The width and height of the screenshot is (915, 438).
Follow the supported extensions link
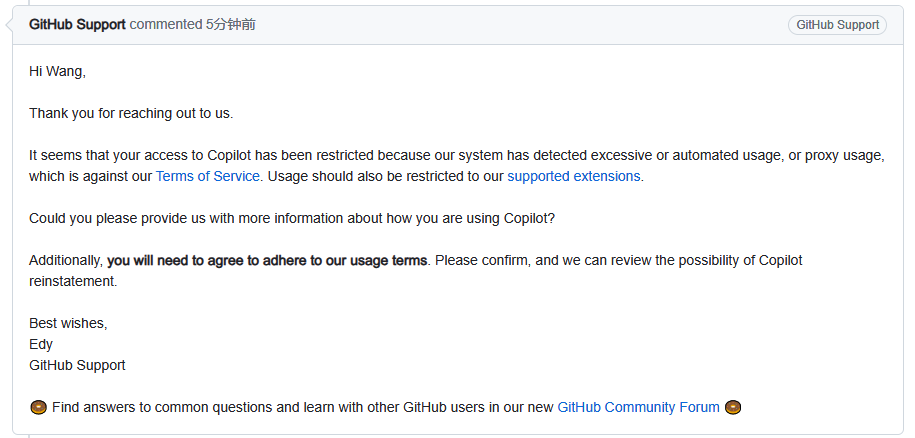coord(574,176)
